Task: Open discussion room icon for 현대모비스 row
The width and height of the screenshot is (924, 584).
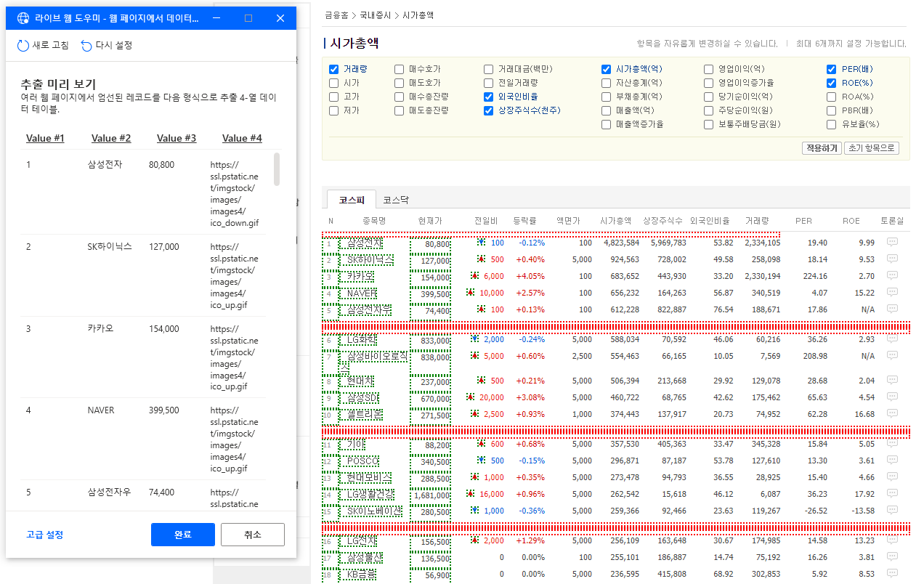Action: click(x=893, y=477)
